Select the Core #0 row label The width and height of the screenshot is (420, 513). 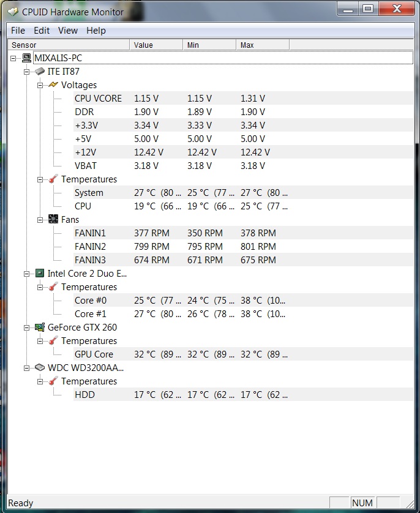click(x=91, y=301)
